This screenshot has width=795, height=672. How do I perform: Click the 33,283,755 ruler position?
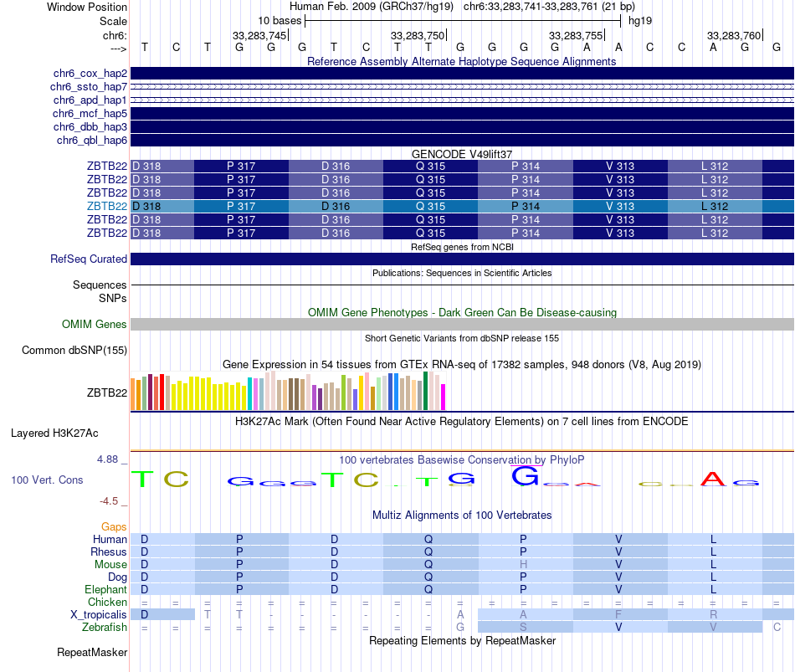pos(576,35)
